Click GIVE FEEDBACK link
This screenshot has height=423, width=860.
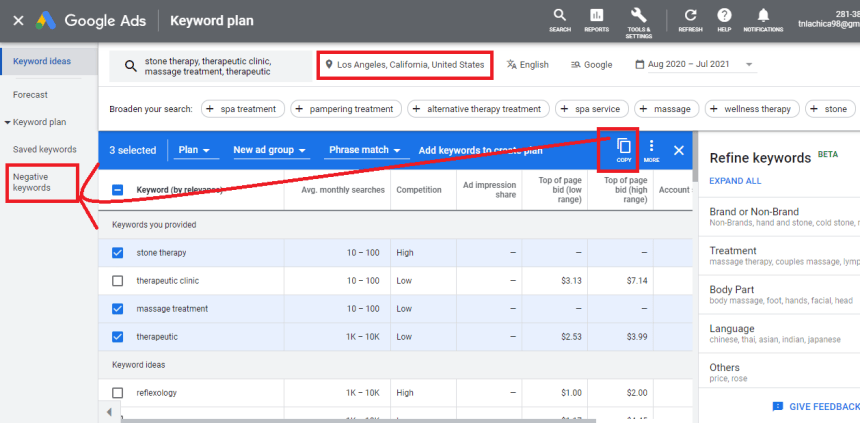(x=824, y=407)
